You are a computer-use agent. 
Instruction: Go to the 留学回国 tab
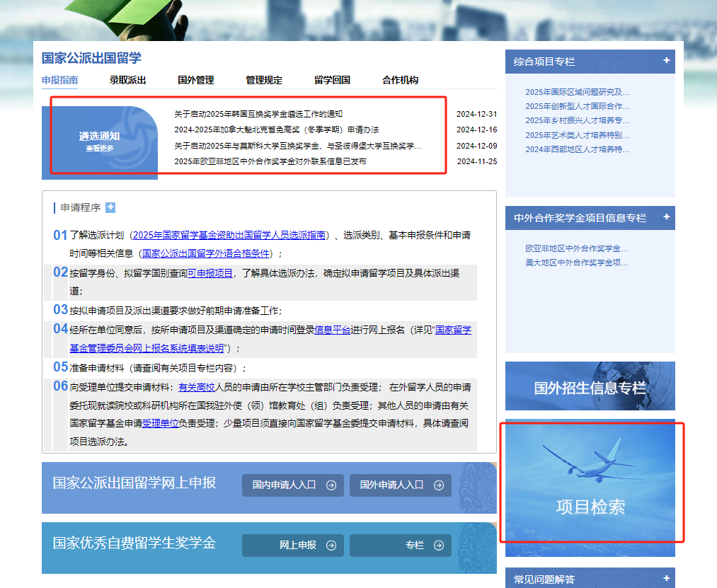click(332, 80)
